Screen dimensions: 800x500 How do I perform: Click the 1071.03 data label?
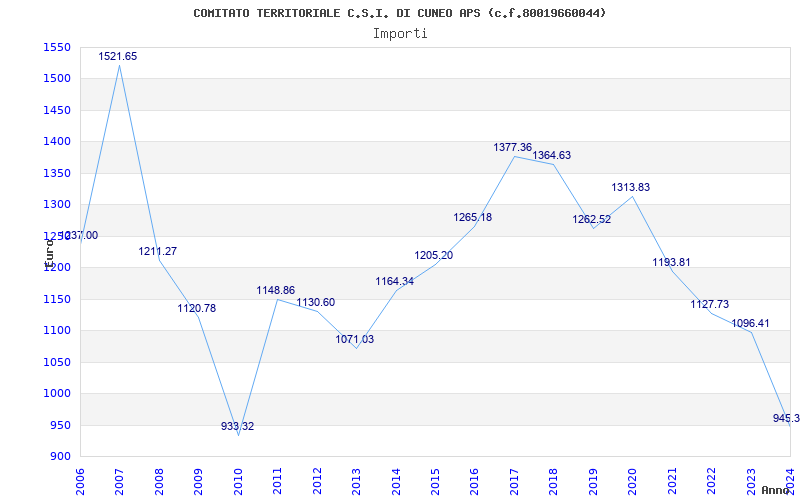point(355,339)
